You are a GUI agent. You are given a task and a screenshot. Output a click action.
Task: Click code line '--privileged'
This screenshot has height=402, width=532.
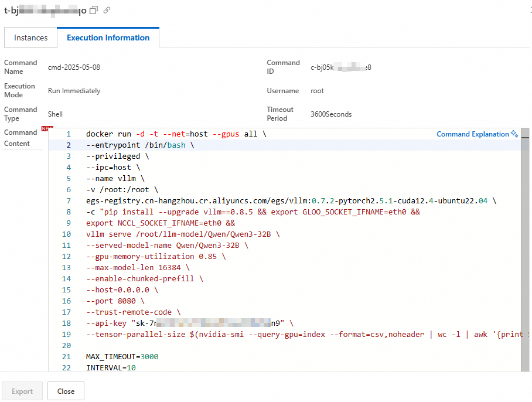(x=117, y=156)
